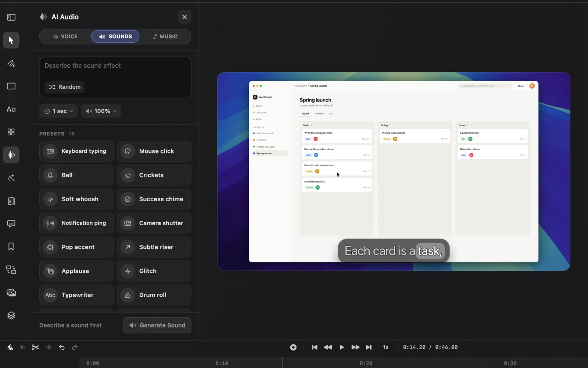The height and width of the screenshot is (368, 588).
Task: Choose the Bell preset
Action: [76, 175]
